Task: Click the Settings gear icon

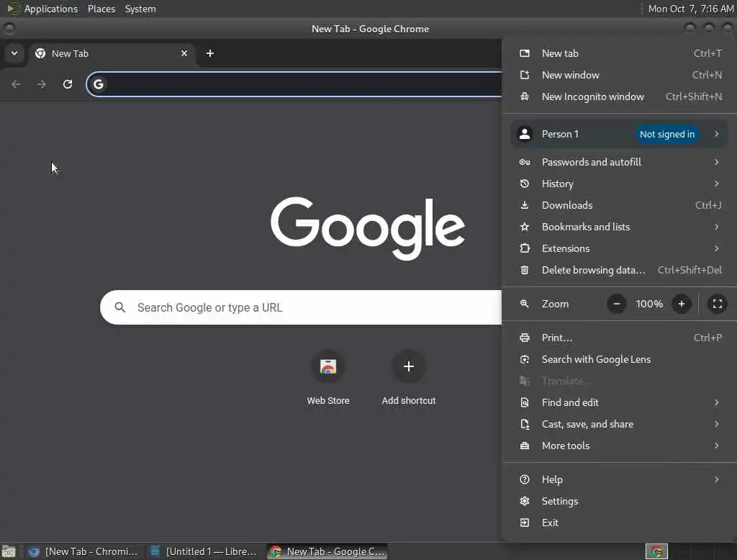Action: 525,501
